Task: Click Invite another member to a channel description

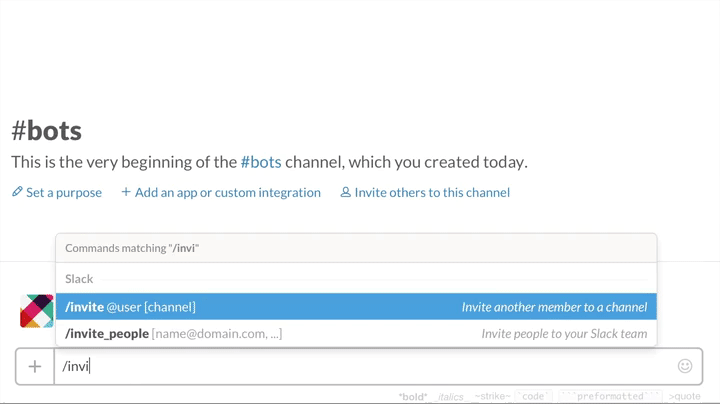Action: (554, 307)
